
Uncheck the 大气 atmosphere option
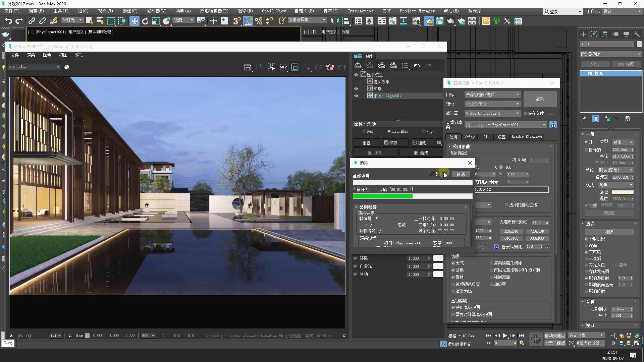click(x=453, y=263)
